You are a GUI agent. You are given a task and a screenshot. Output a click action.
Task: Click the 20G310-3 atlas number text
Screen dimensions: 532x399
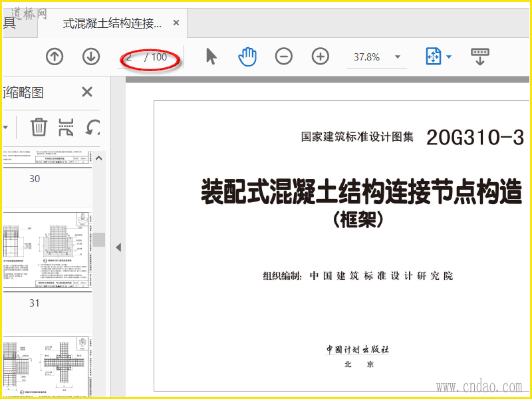475,138
